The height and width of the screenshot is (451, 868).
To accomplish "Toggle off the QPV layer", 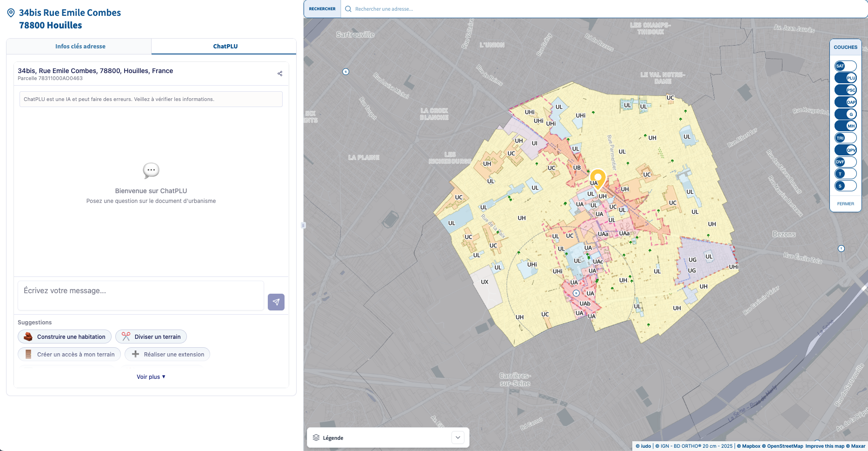I will point(845,149).
